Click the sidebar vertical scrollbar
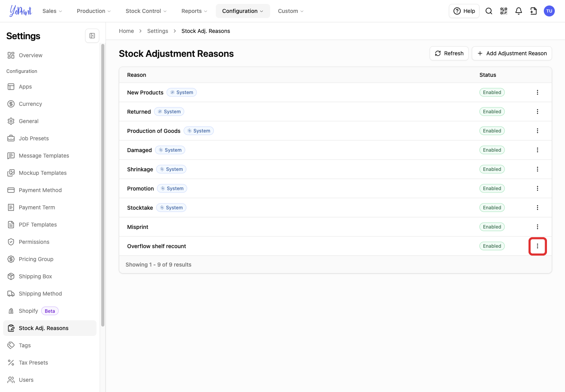 point(103,185)
